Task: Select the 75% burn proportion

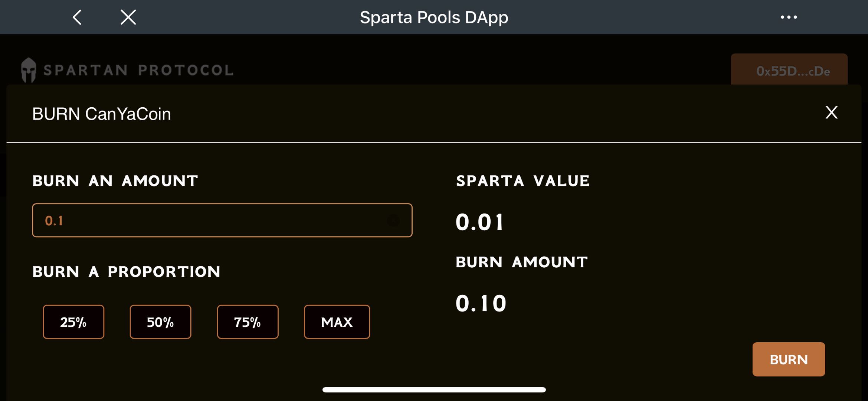Action: [248, 322]
